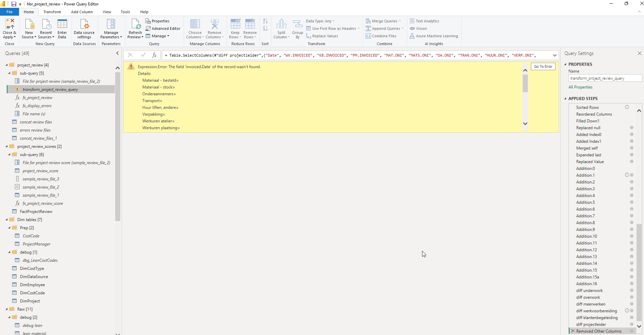Viewport: 644px width, 335px height.
Task: Open New Source icon
Action: pos(29,24)
